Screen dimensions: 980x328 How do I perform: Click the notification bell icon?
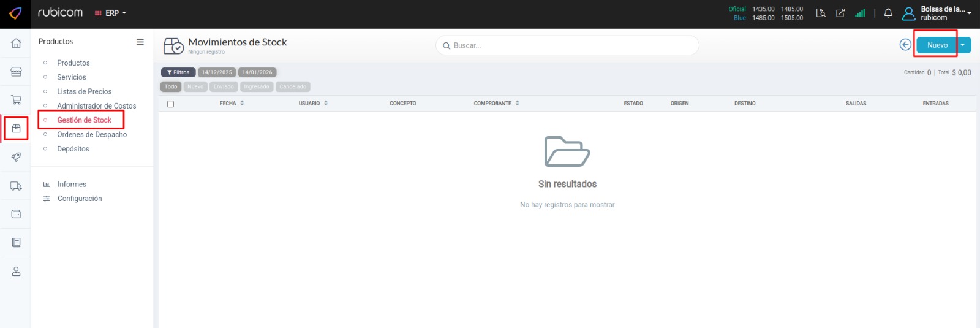pyautogui.click(x=888, y=13)
